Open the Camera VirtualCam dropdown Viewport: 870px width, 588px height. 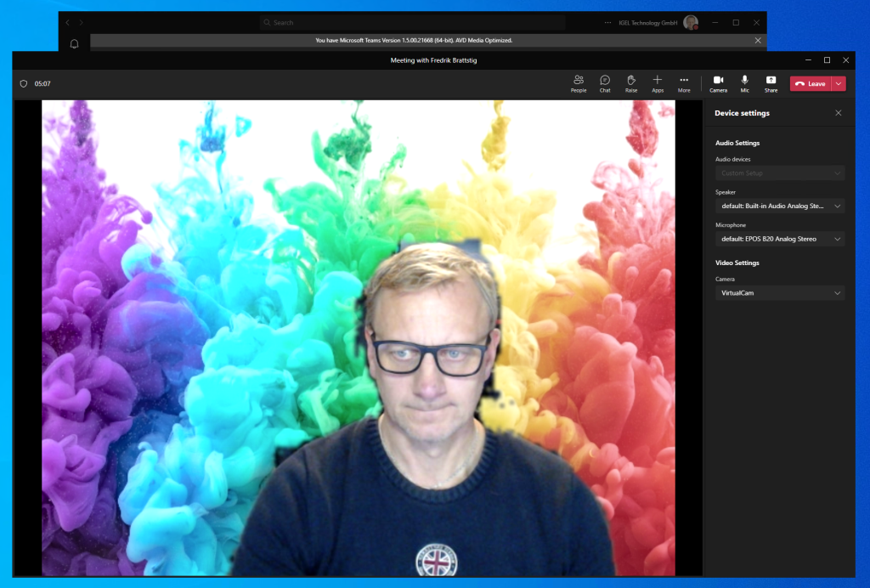[779, 293]
